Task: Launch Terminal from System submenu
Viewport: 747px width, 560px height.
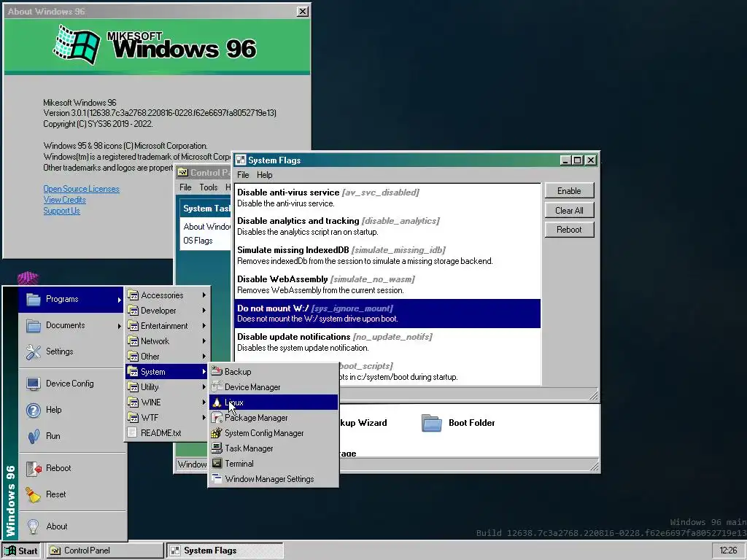Action: pos(274,463)
